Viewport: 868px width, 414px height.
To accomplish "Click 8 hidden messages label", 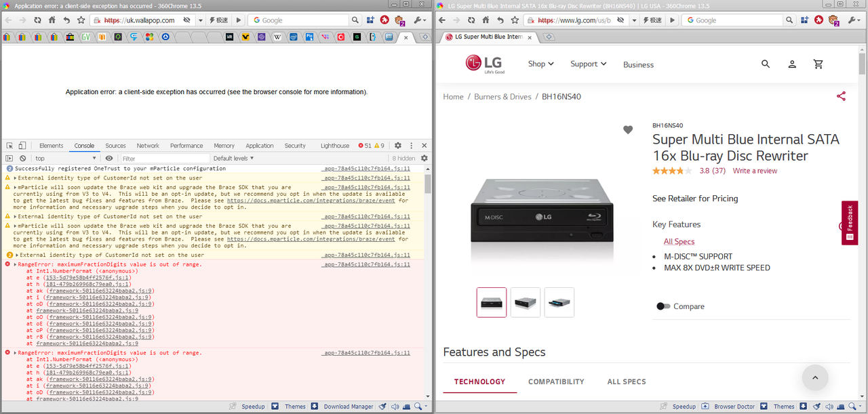I will [403, 159].
